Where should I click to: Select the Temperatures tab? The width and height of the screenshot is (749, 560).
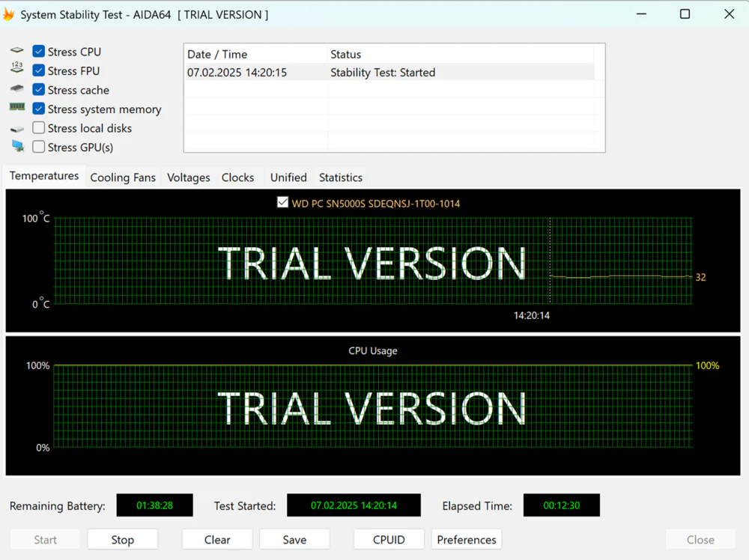[x=44, y=176]
